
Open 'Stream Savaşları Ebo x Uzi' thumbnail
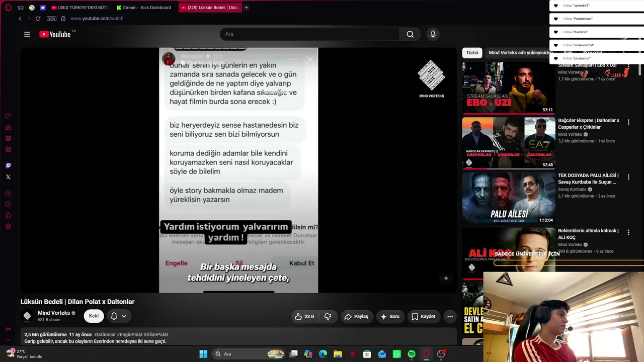coord(509,88)
